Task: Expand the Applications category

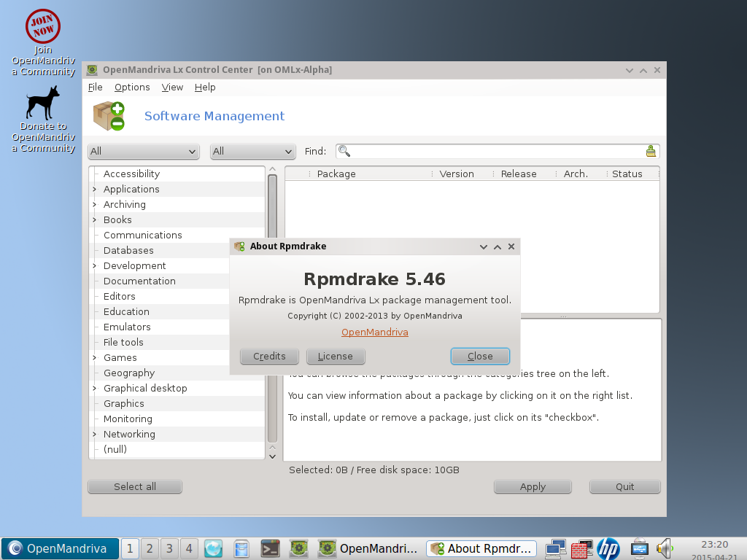Action: tap(95, 189)
